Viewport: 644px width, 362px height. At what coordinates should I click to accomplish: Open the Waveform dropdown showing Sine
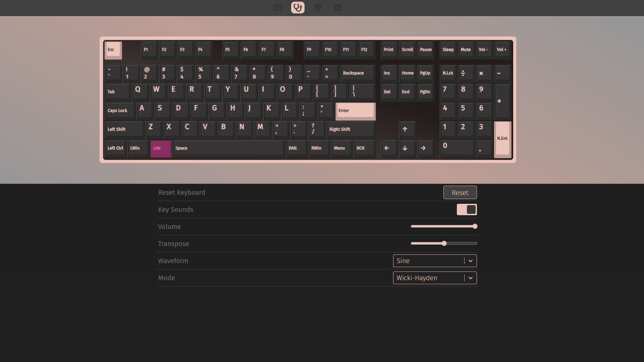point(429,261)
